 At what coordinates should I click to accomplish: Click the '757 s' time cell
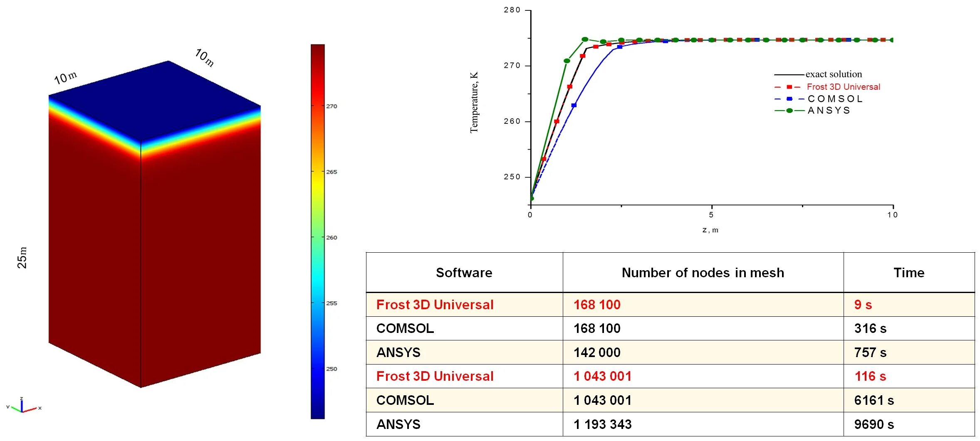tap(909, 352)
